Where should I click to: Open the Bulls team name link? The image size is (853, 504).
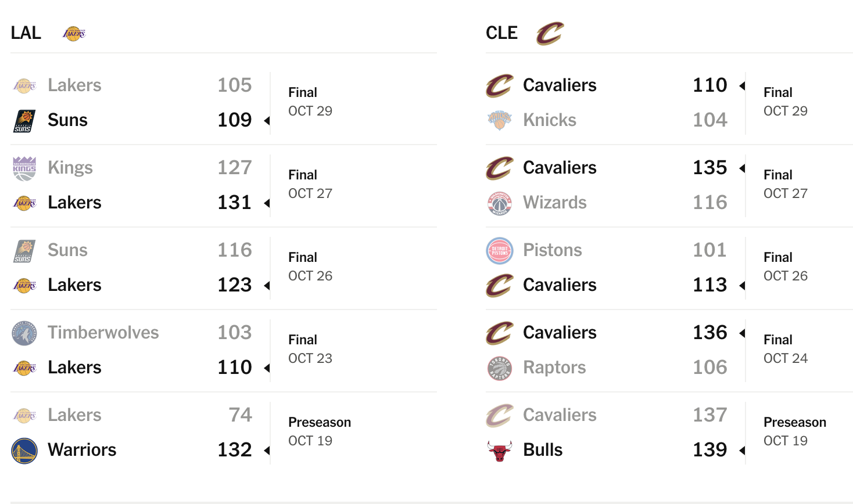tap(543, 450)
